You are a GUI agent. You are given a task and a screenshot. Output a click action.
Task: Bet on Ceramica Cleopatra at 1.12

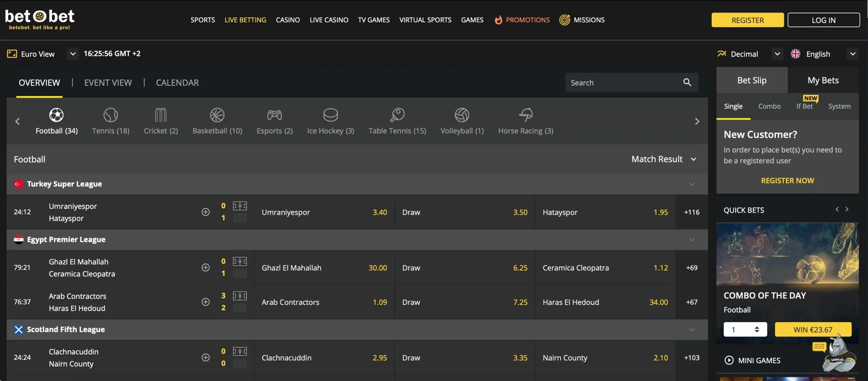605,268
